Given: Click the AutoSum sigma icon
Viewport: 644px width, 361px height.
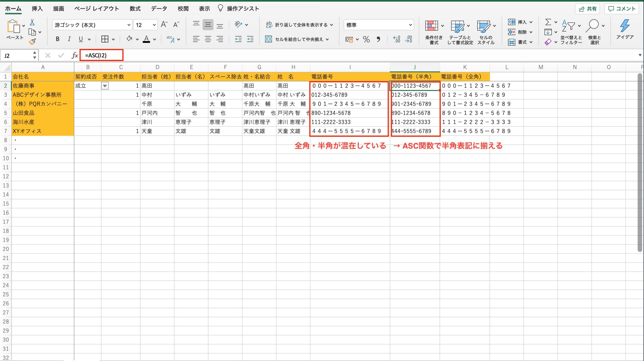Looking at the screenshot, I should [x=548, y=22].
